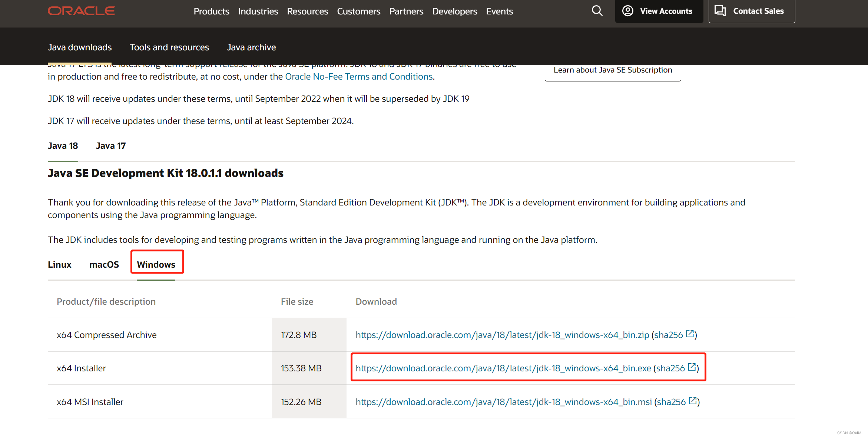Open the Customers menu
This screenshot has height=438, width=868.
(x=358, y=11)
